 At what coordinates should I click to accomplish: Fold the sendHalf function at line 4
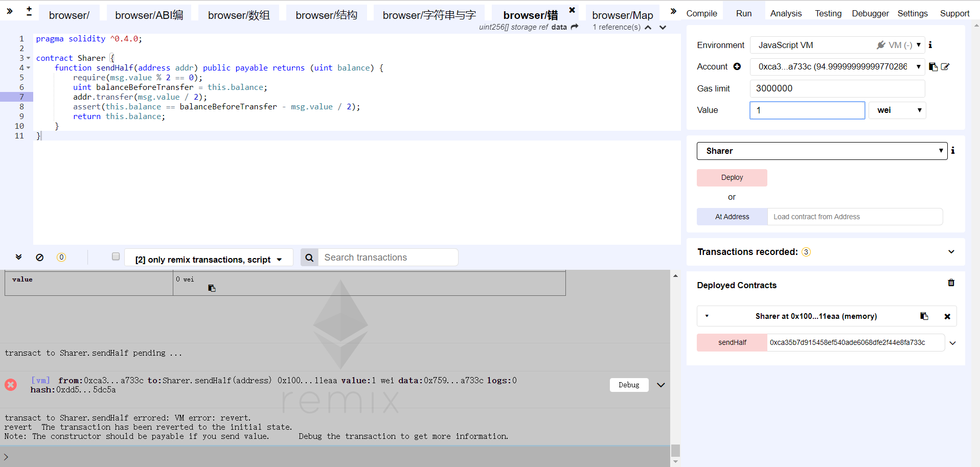[29, 67]
